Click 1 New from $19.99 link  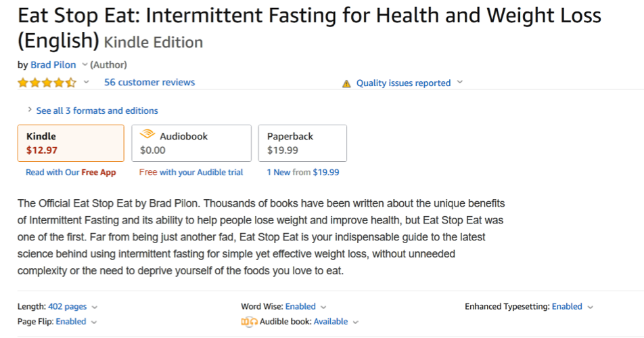pos(303,172)
